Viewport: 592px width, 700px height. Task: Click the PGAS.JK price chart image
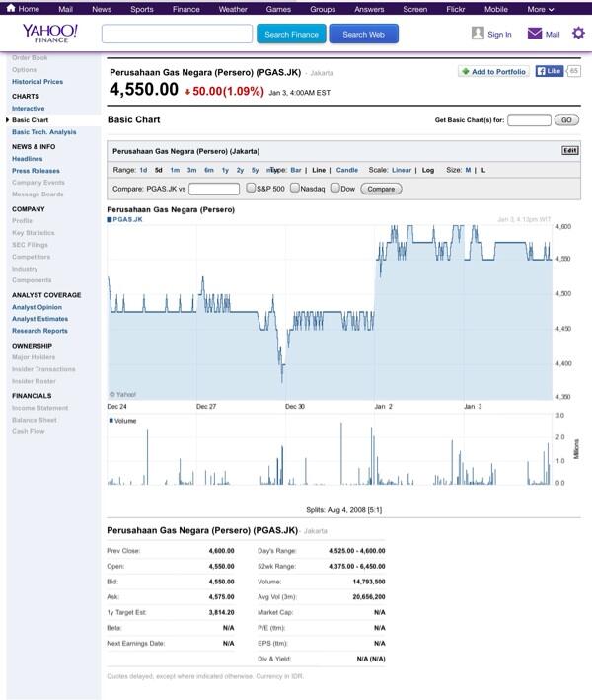[x=331, y=312]
